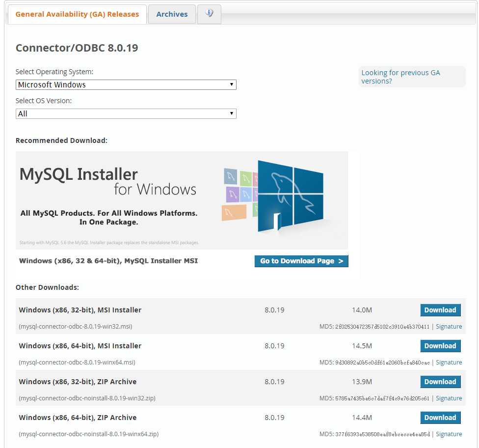This screenshot has height=448, width=479.
Task: Download the 32-bit MSI Installer
Action: point(440,310)
